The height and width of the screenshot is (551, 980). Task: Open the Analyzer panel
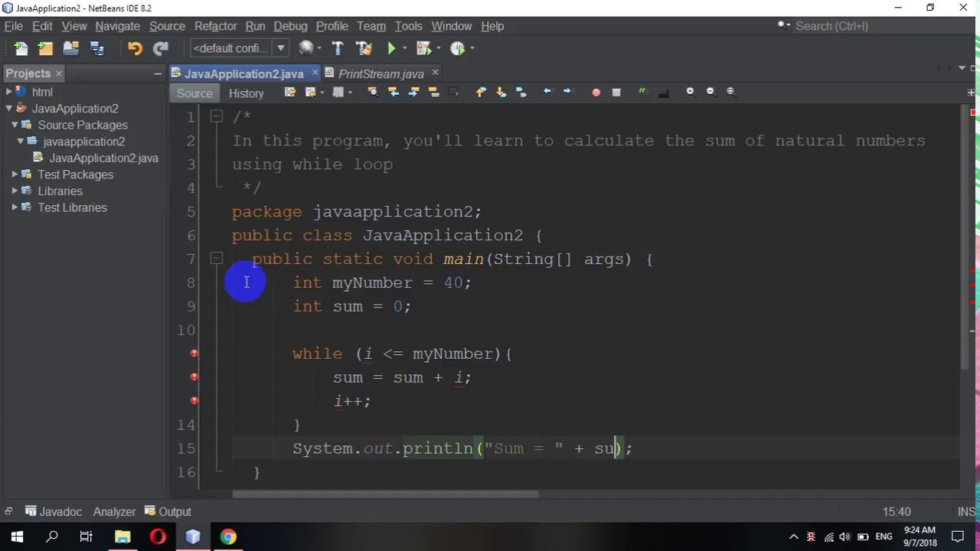tap(114, 511)
